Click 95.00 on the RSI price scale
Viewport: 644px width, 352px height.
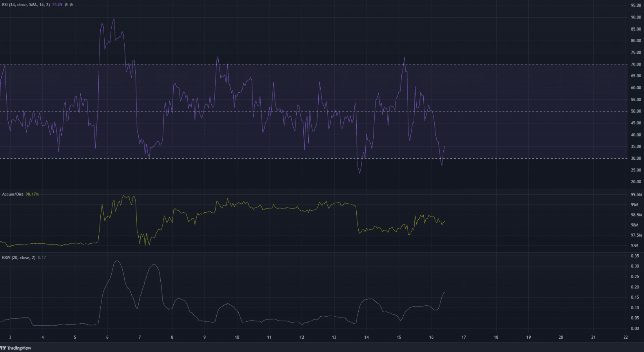pyautogui.click(x=636, y=5)
